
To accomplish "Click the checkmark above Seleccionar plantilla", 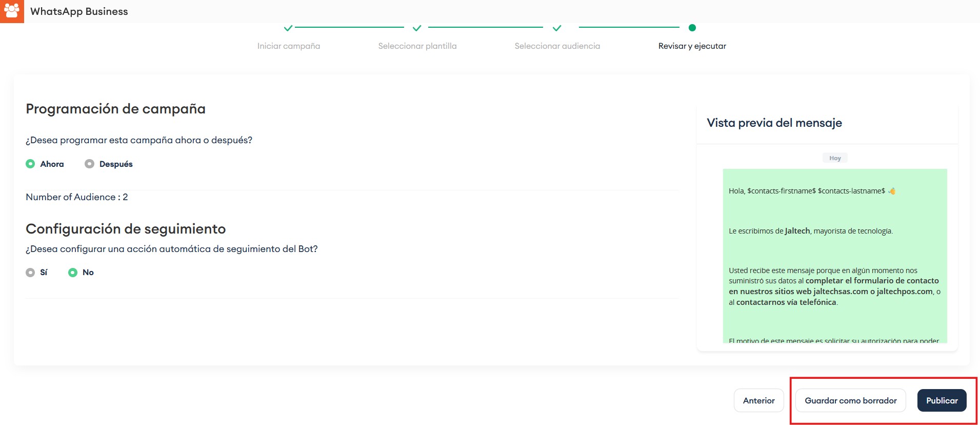I will click(417, 28).
